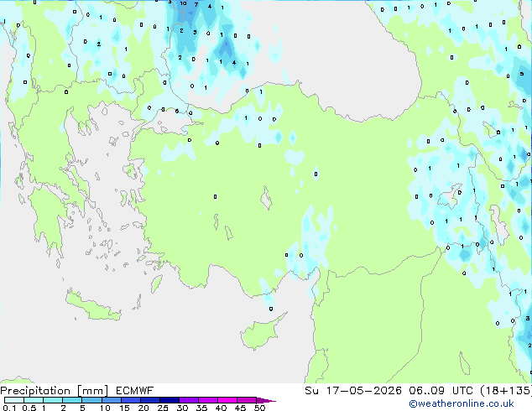Click the 2–5 mm legend color swatch

(x=72, y=400)
